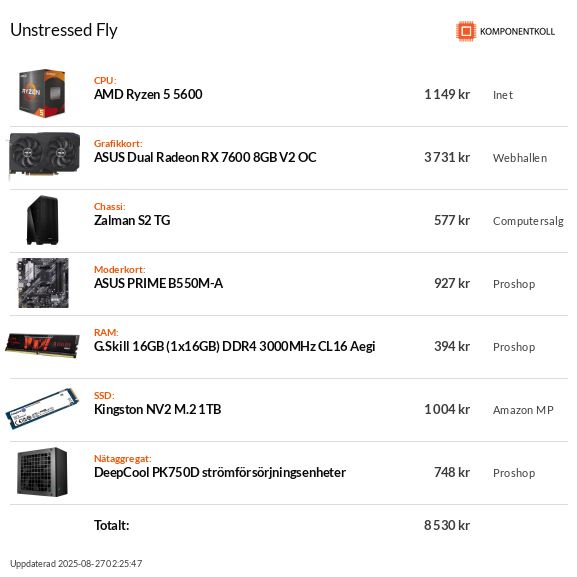Image resolution: width=577 pixels, height=577 pixels.
Task: Open the ASUS PRIME motherboard image
Action: coord(43,283)
